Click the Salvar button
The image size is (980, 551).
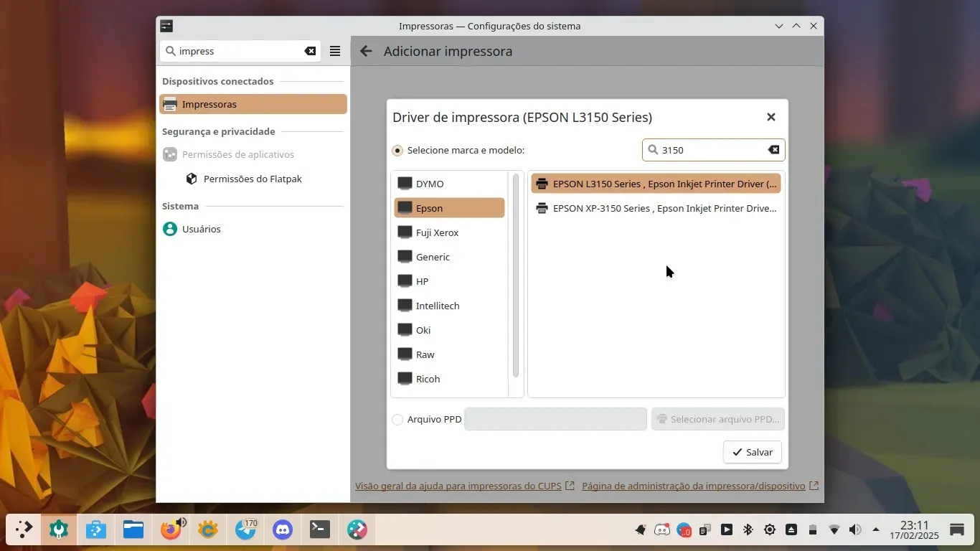pos(752,452)
